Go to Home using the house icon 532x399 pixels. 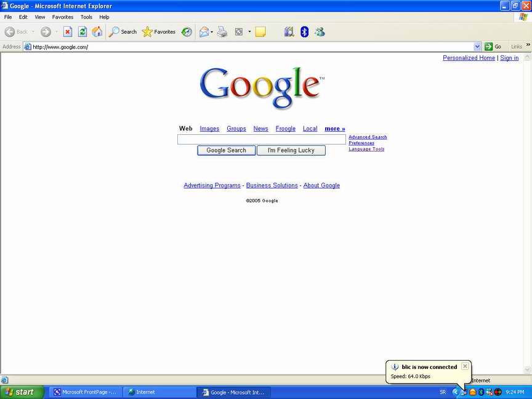tap(97, 32)
